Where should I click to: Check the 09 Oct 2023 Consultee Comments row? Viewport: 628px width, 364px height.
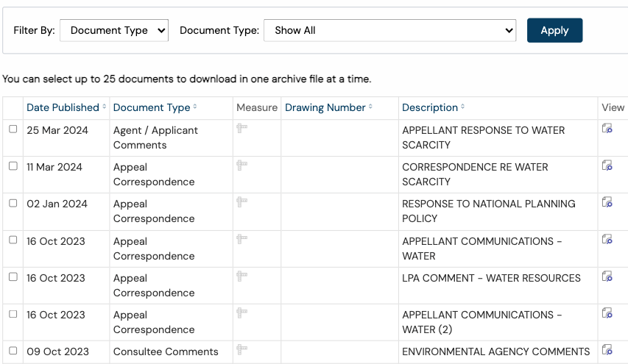[x=13, y=351]
